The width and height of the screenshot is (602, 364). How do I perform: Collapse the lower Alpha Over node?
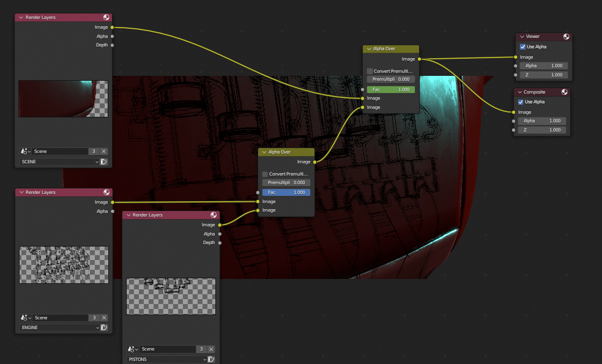click(x=264, y=152)
